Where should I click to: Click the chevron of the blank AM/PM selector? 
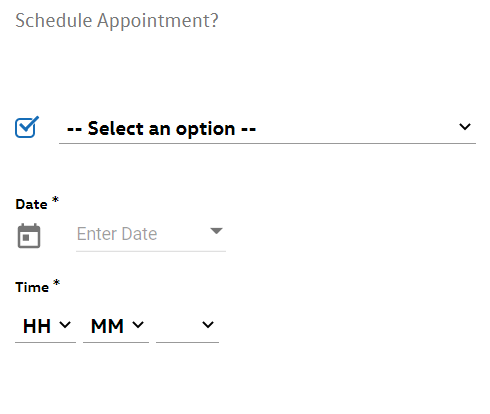tap(208, 324)
